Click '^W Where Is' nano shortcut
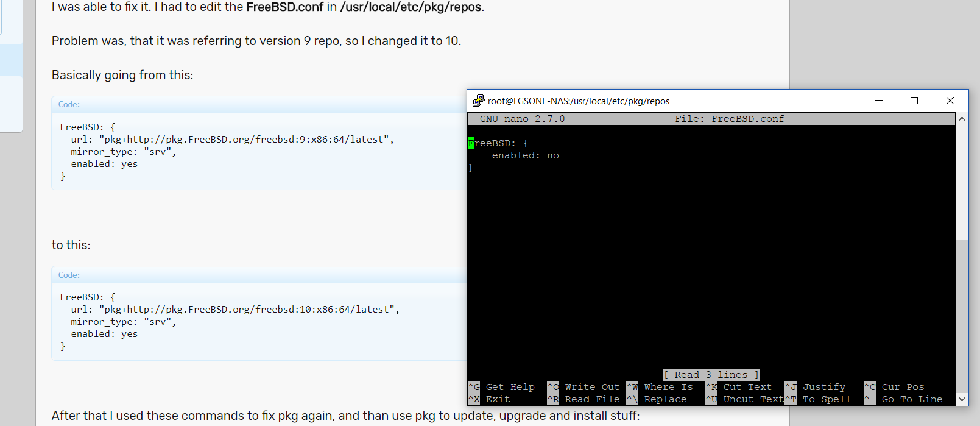 coord(660,387)
